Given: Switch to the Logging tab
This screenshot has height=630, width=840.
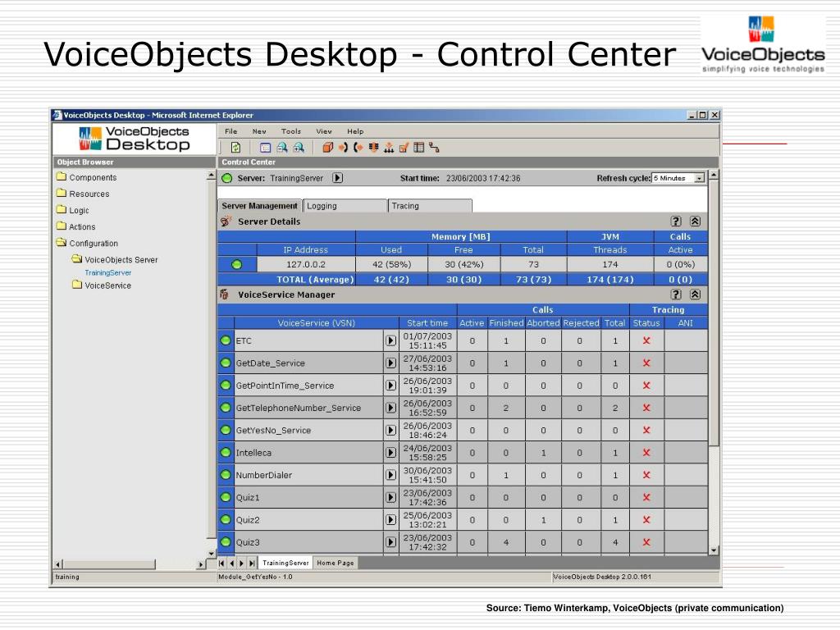Looking at the screenshot, I should coord(345,206).
